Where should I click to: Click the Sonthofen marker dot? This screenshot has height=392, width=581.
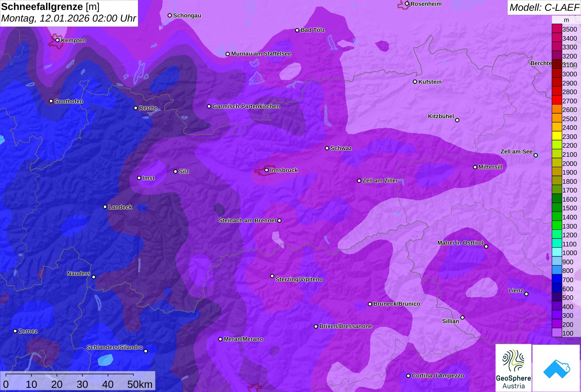click(x=51, y=101)
